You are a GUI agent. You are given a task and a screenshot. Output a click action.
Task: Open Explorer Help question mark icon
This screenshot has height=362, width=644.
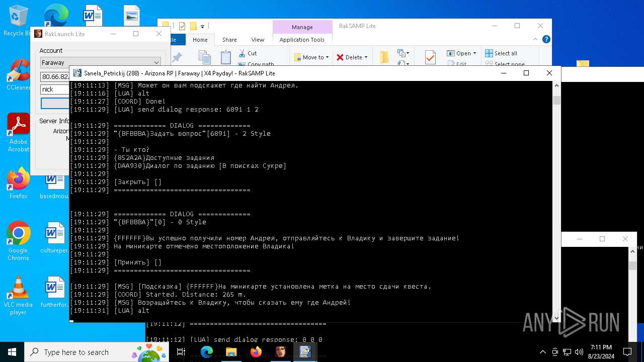pyautogui.click(x=546, y=39)
